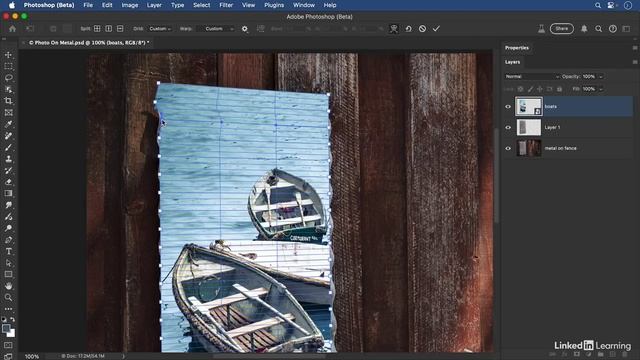Hide the metal on fence layer
The image size is (640, 360).
click(508, 148)
